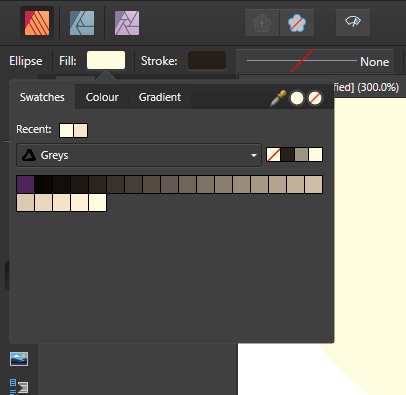Open the Affinity Photo persona icon

coord(127,23)
